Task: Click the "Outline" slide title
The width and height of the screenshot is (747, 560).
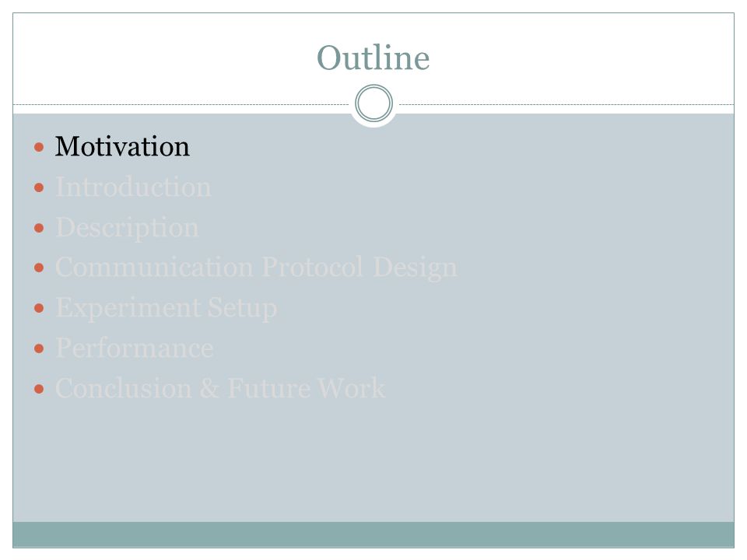Action: pos(373,58)
